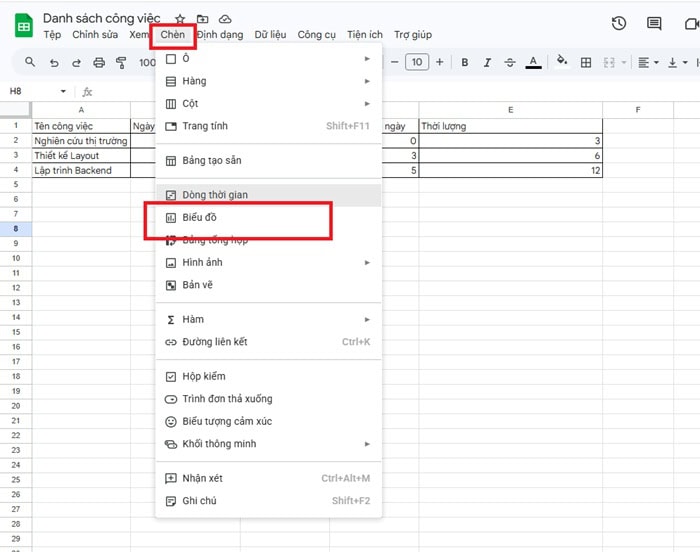Click the star icon beside the document title
This screenshot has width=700, height=552.
point(180,19)
